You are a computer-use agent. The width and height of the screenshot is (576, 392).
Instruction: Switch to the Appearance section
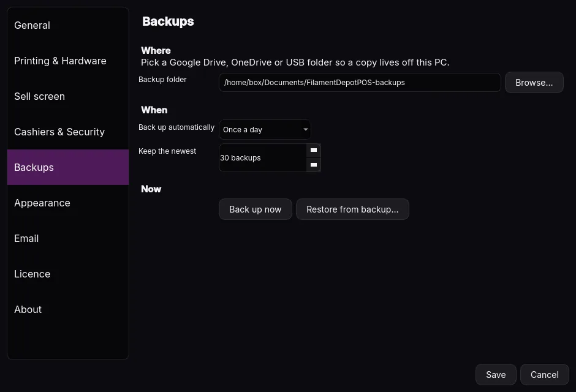tap(68, 203)
